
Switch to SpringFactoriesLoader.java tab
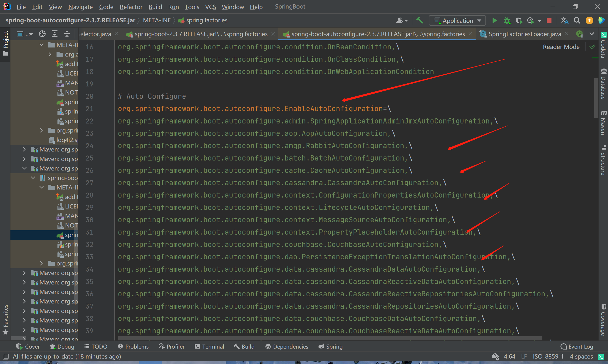[x=524, y=34]
